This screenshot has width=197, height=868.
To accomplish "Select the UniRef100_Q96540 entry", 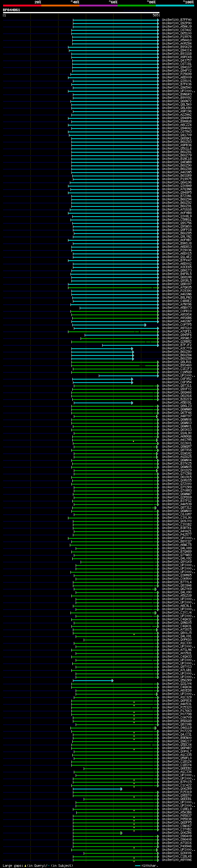I will (176, 88).
